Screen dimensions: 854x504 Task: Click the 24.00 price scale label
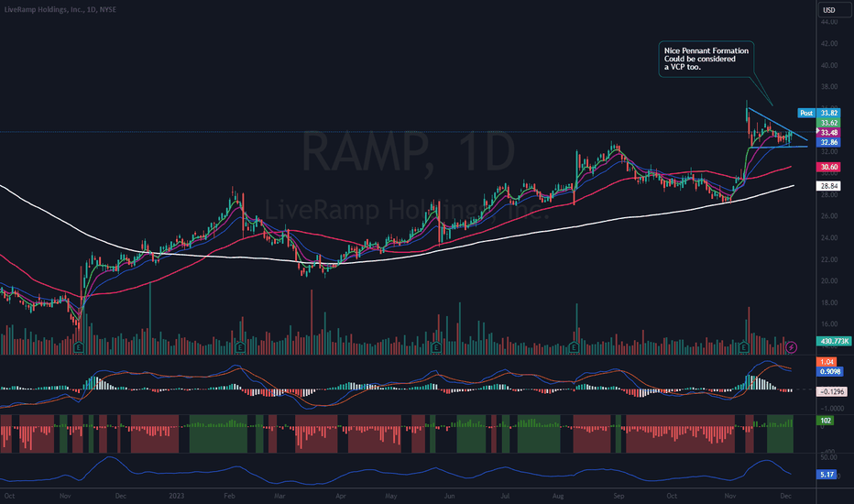(x=829, y=238)
